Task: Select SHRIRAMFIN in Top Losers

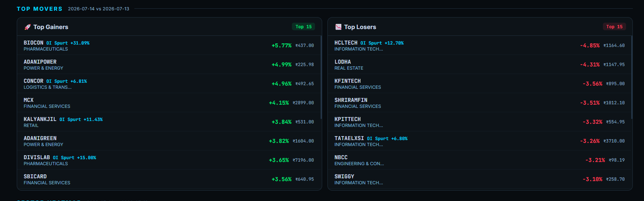Action: click(x=351, y=100)
